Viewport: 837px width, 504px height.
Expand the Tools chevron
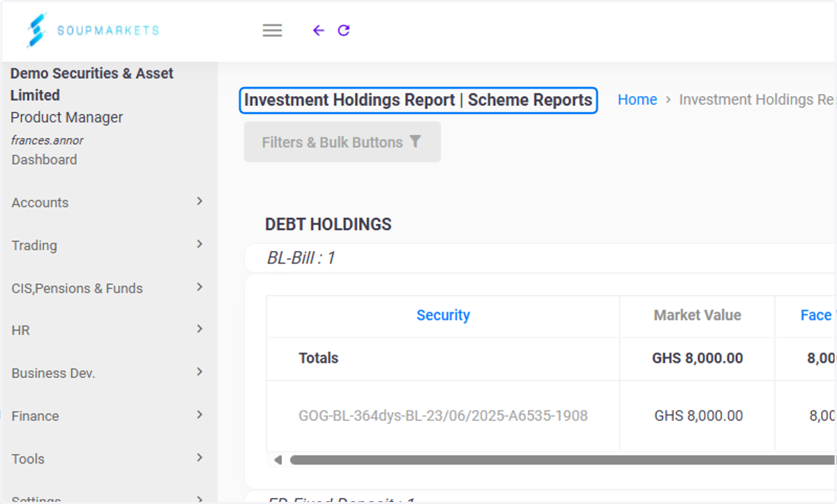(199, 458)
